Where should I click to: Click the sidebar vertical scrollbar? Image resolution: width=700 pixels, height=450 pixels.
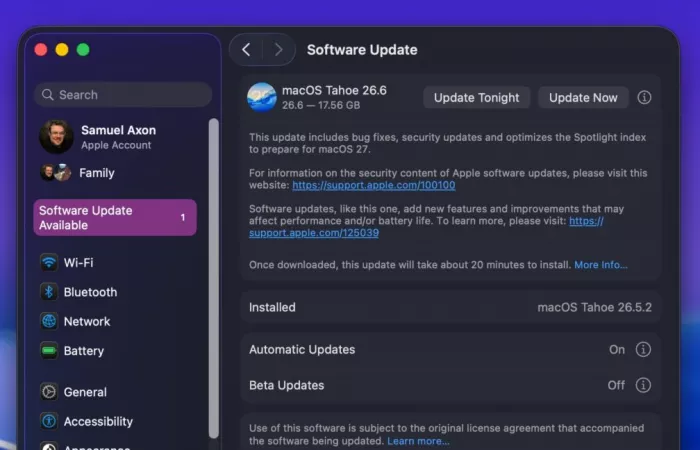[214, 278]
